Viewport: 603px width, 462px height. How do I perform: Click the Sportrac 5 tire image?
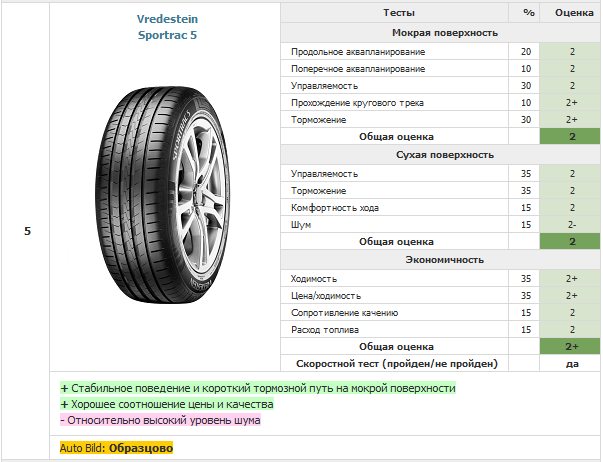pos(163,195)
